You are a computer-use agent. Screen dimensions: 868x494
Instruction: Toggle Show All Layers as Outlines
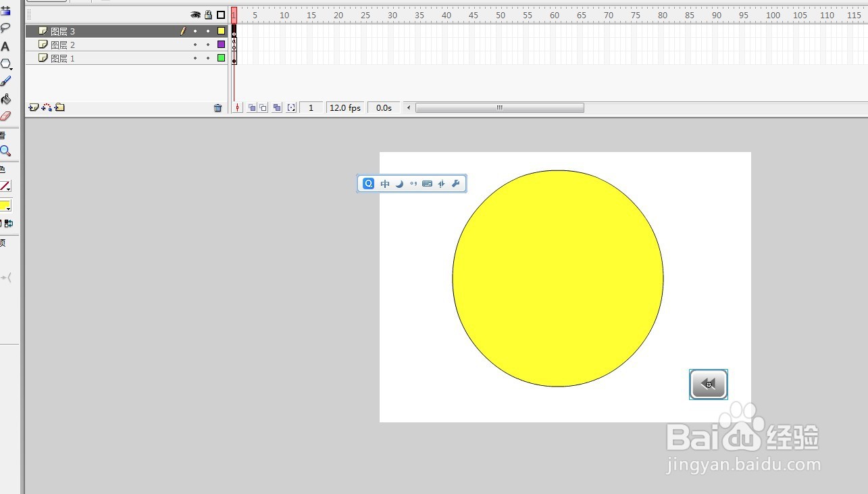tap(221, 15)
